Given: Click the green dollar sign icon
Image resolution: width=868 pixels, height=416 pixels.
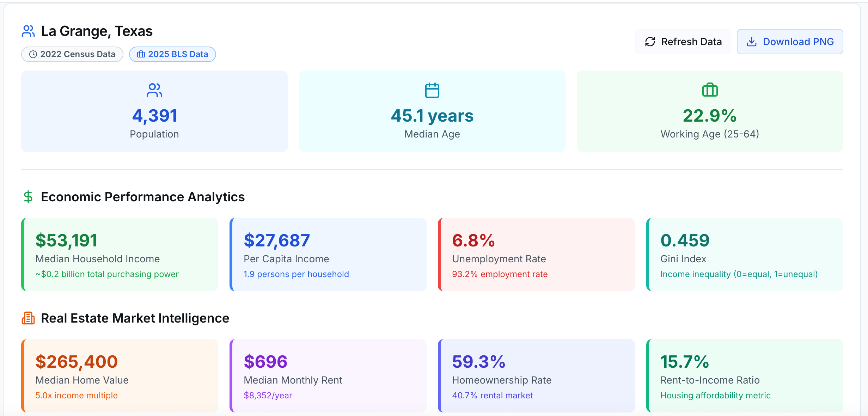Looking at the screenshot, I should 28,197.
